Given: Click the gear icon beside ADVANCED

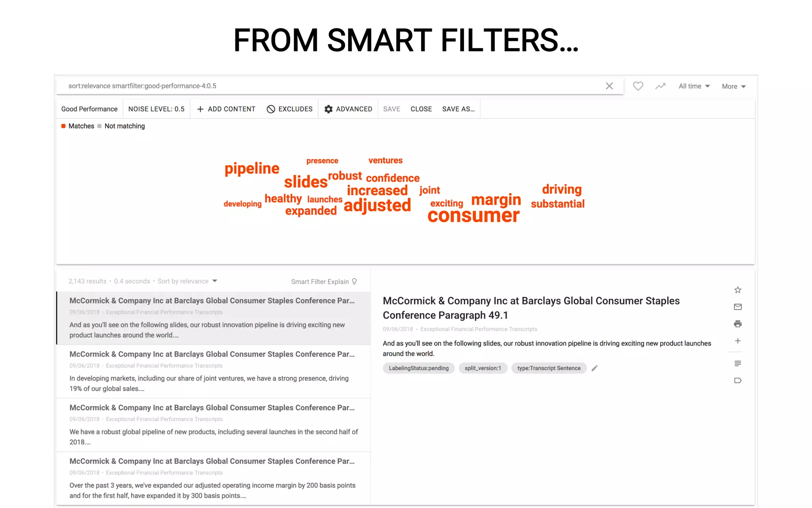Looking at the screenshot, I should pyautogui.click(x=328, y=109).
